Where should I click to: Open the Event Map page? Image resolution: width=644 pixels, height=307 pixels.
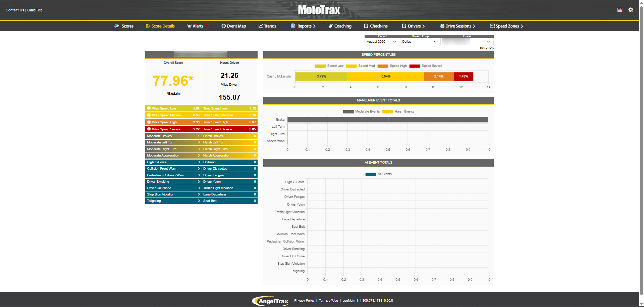coord(236,26)
